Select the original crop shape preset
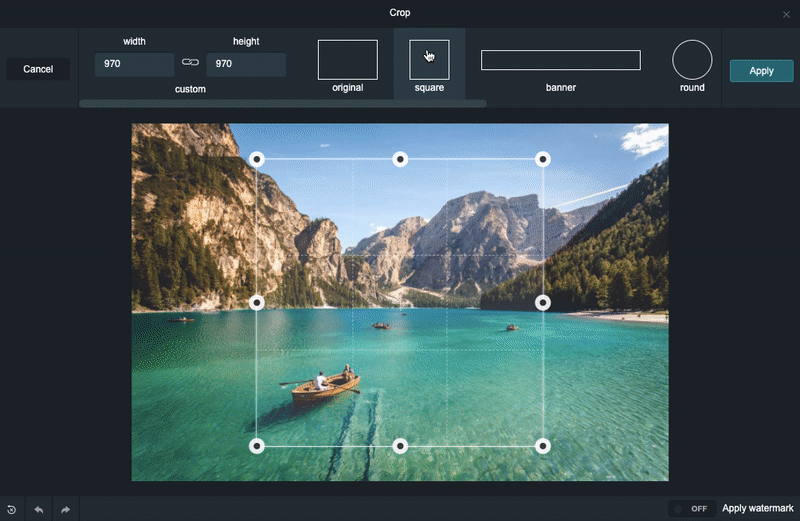Image resolution: width=800 pixels, height=521 pixels. 347,60
